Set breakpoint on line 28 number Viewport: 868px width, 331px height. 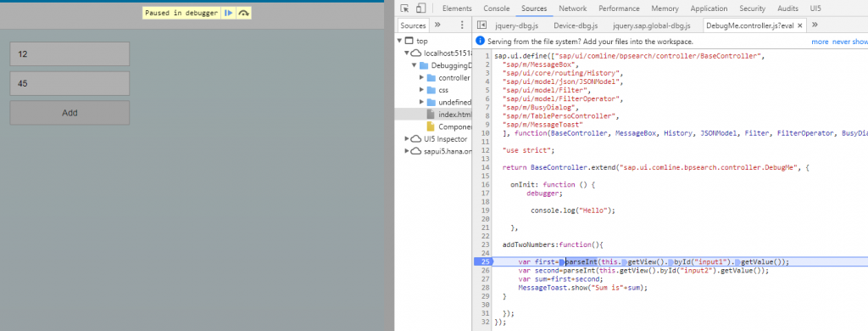[486, 288]
